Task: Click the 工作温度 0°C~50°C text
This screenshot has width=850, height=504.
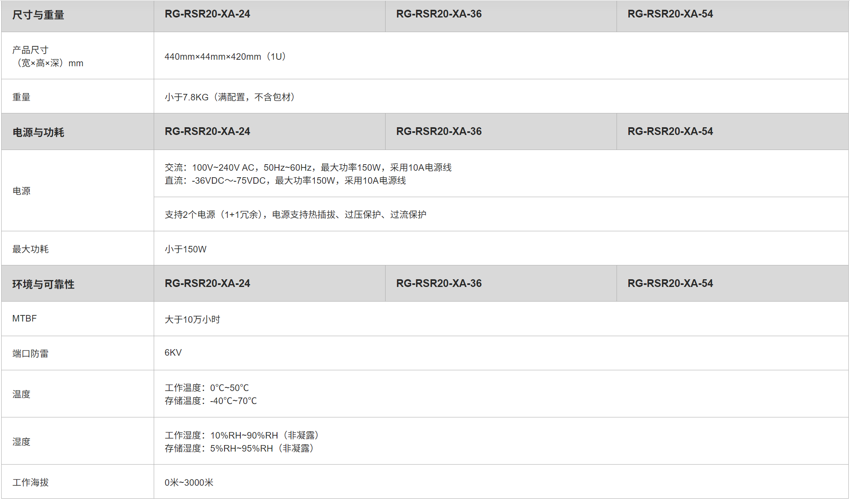Action: [x=207, y=388]
